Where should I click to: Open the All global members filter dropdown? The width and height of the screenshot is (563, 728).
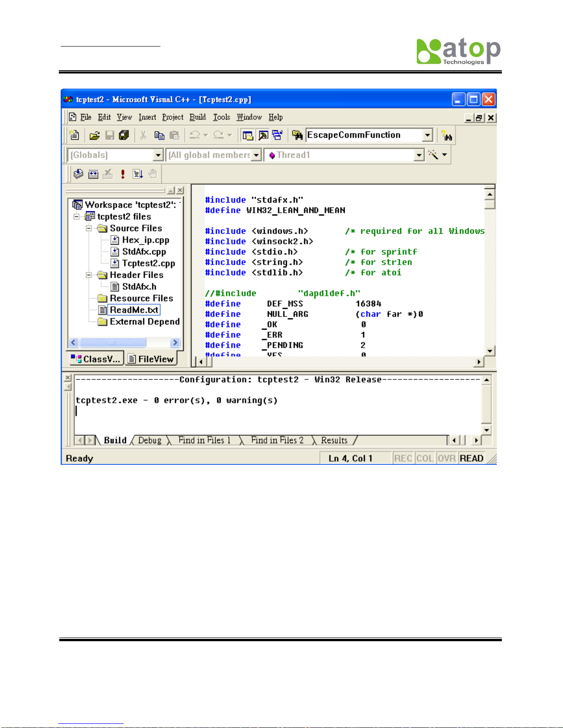tap(256, 155)
